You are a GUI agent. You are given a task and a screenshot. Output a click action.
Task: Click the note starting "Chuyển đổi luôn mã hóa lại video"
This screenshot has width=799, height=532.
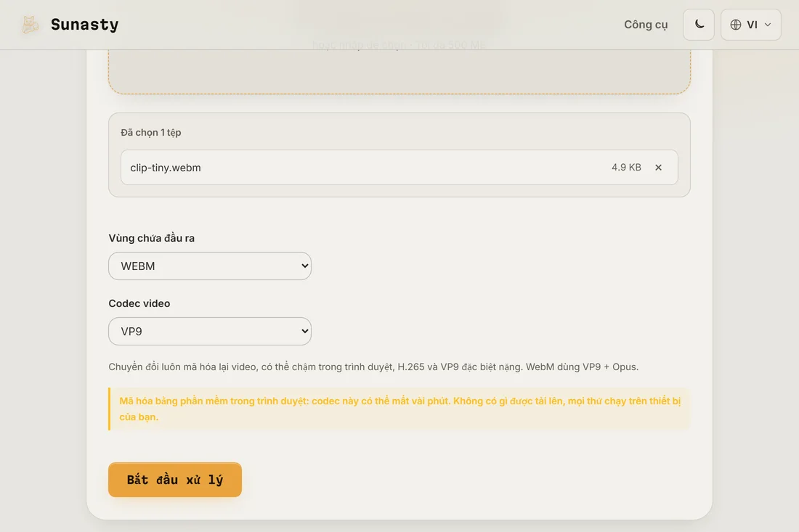tap(373, 367)
